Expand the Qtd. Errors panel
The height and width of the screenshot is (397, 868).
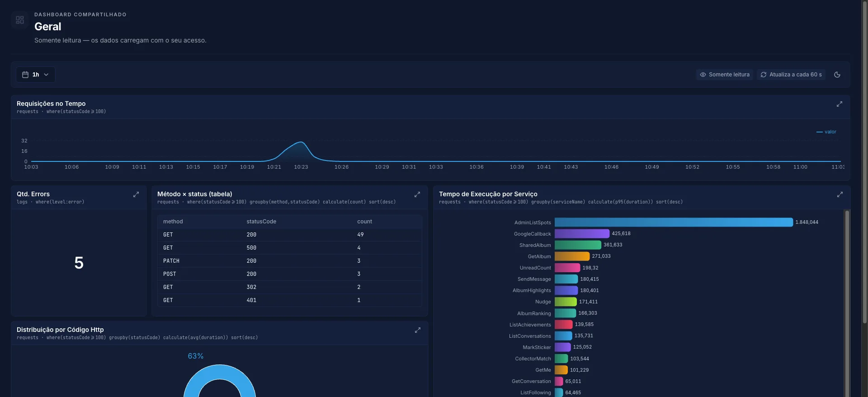click(136, 194)
